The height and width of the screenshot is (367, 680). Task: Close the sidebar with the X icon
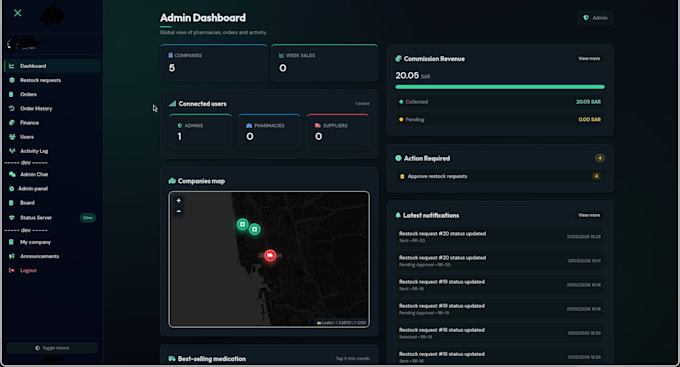click(18, 13)
